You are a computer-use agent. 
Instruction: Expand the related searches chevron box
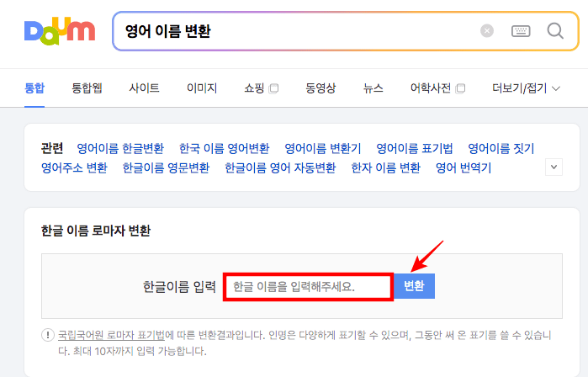554,167
